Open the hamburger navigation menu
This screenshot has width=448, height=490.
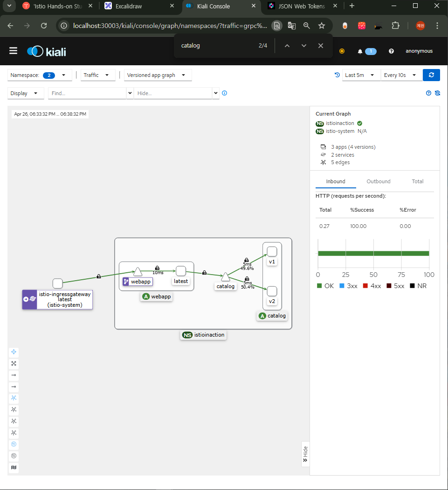[x=13, y=51]
